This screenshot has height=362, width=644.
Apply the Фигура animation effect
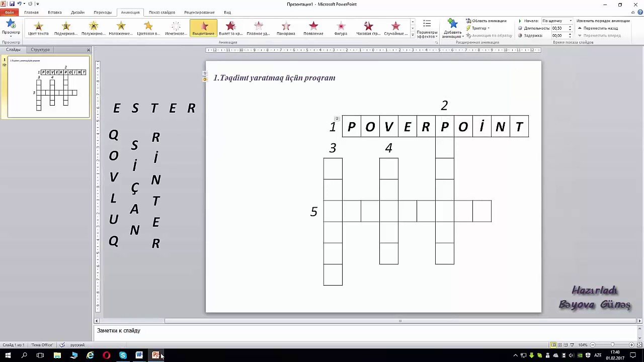point(341,28)
